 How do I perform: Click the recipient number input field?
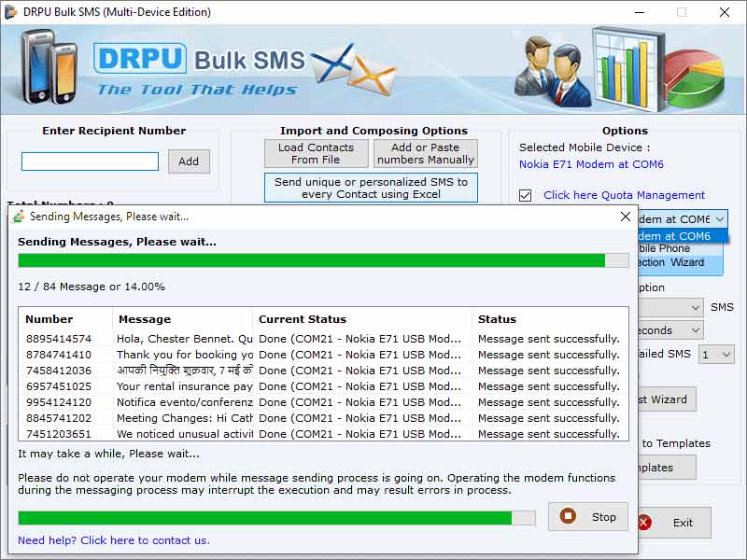(89, 161)
